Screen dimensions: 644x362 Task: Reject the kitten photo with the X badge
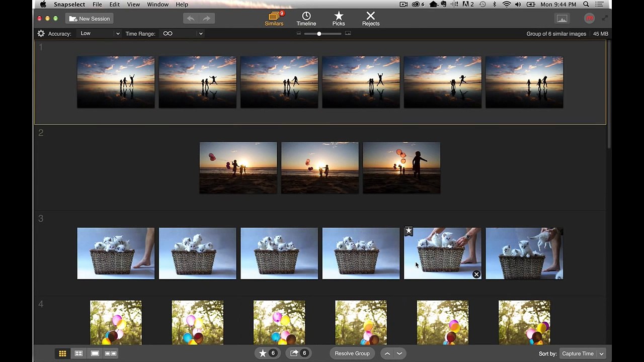[x=476, y=275]
